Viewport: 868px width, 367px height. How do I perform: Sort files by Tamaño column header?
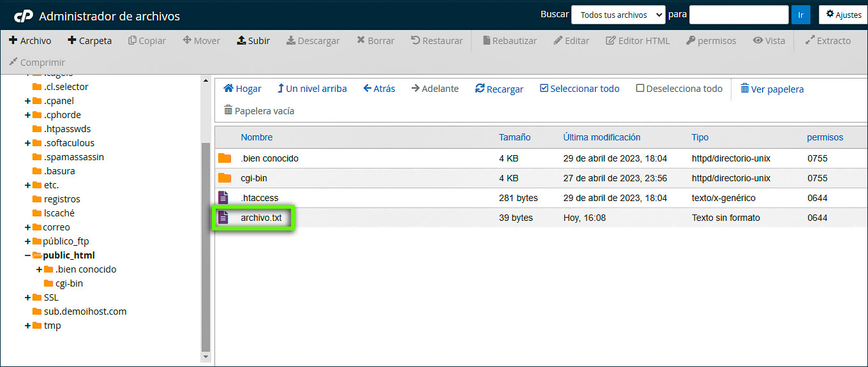coord(514,137)
